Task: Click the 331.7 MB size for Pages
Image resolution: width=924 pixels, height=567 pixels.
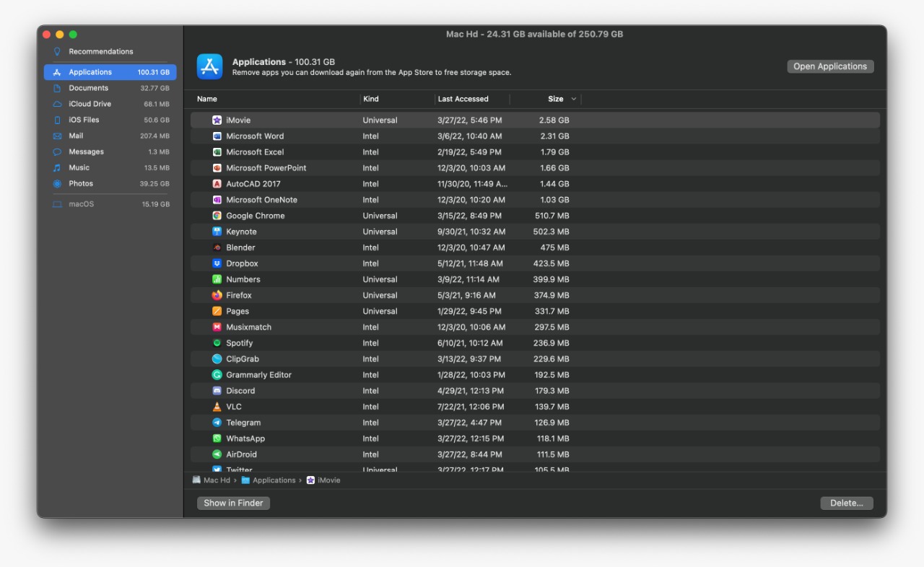Action: 552,311
